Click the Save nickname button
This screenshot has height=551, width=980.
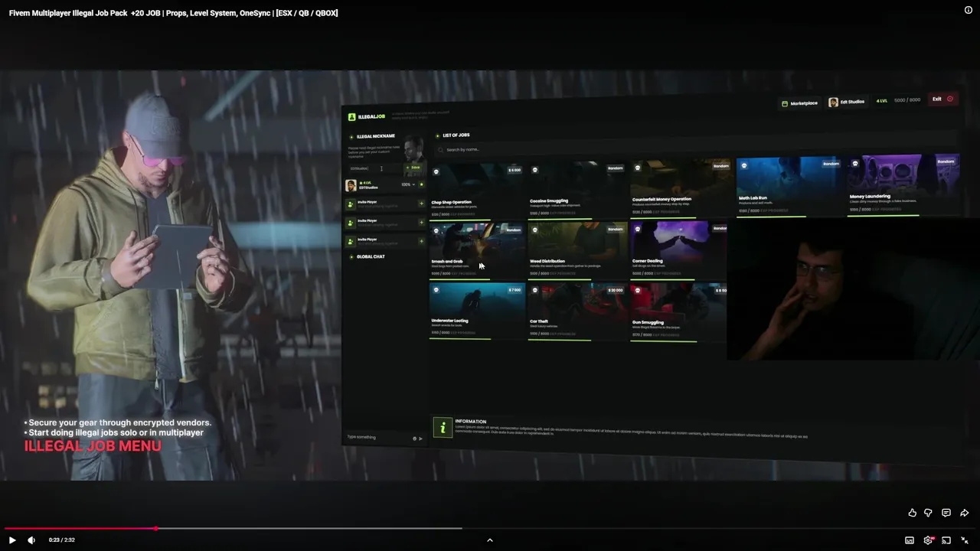414,168
